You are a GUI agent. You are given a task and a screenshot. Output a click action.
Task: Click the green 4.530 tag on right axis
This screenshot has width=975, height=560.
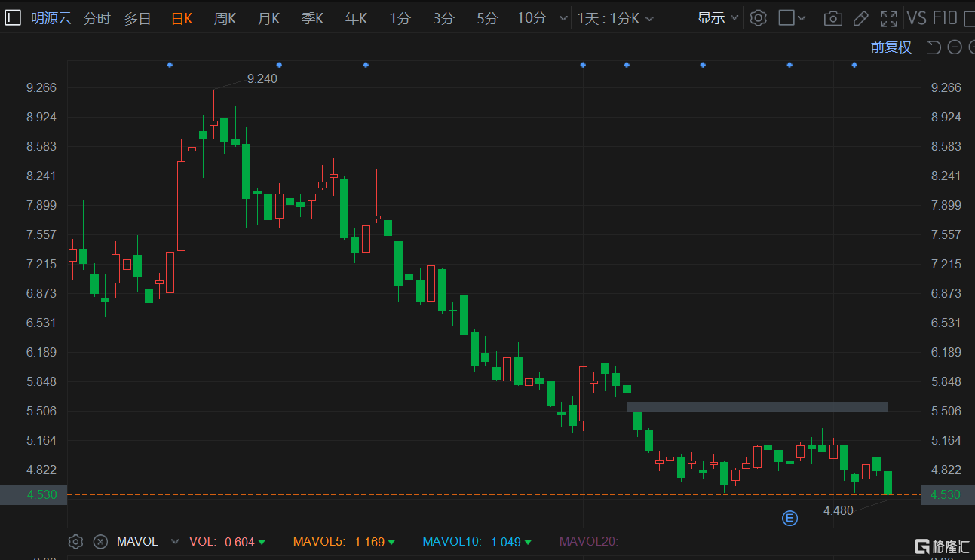tap(948, 494)
